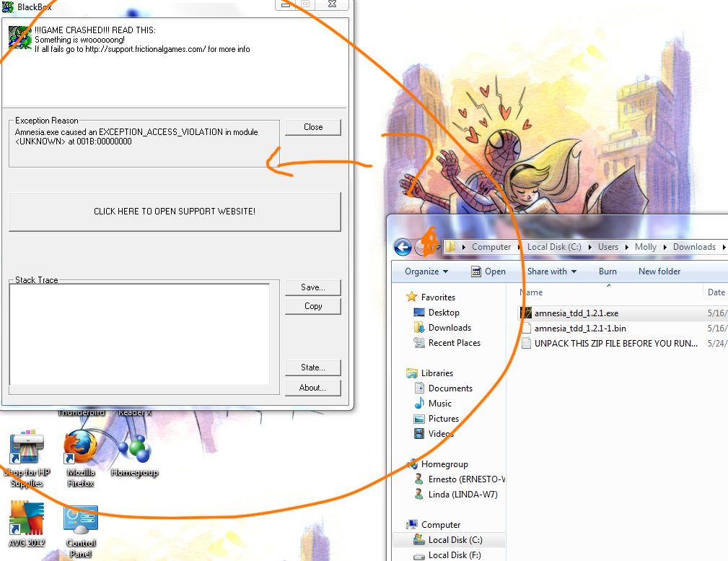Open the Control Panel desktop icon
The height and width of the screenshot is (561, 728).
pos(81,521)
